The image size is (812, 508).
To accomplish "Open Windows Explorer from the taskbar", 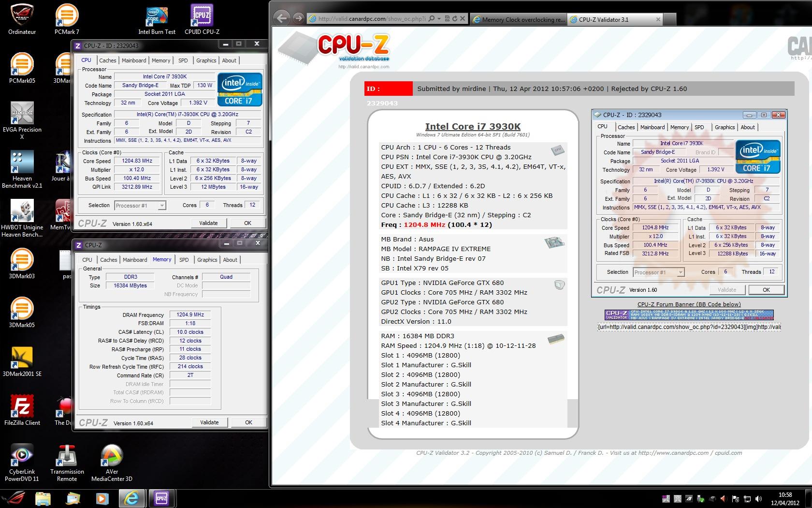I will click(x=43, y=498).
